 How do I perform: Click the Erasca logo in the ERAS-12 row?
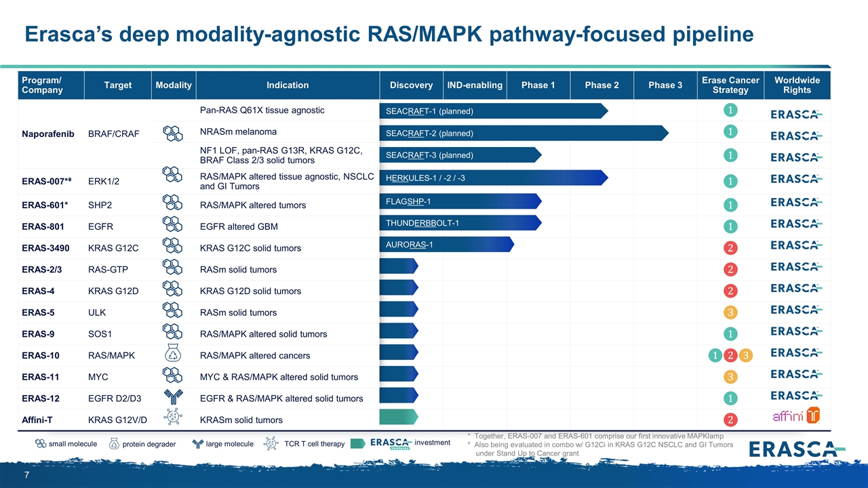(x=797, y=395)
